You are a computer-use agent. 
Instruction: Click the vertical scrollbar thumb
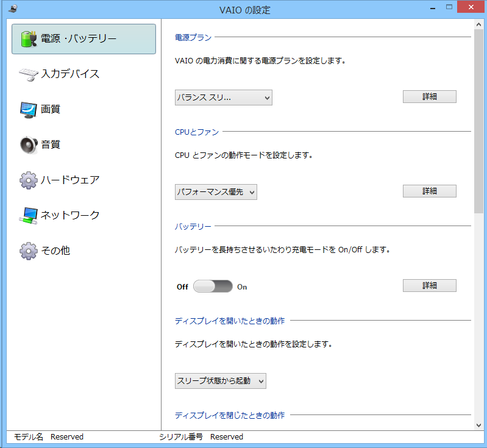pos(478,121)
